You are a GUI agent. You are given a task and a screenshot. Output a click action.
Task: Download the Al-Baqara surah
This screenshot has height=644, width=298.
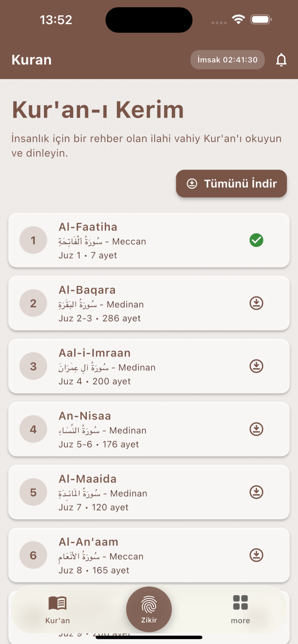(256, 303)
